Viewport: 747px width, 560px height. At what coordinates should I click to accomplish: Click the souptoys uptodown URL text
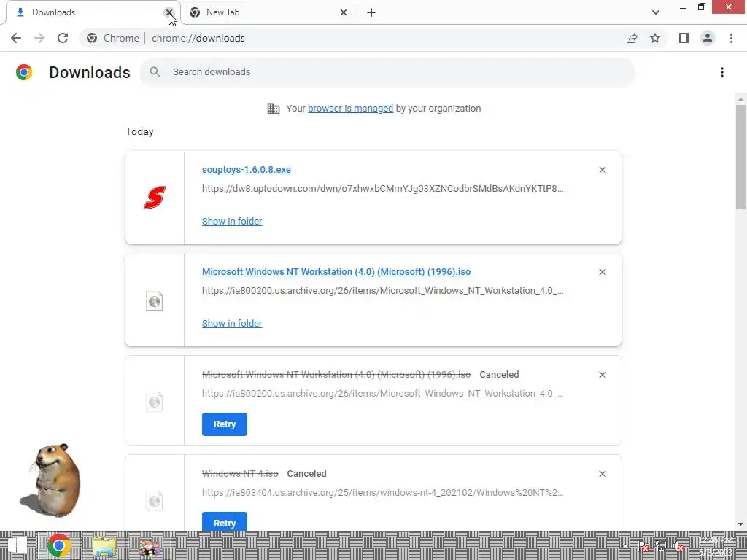pyautogui.click(x=382, y=189)
